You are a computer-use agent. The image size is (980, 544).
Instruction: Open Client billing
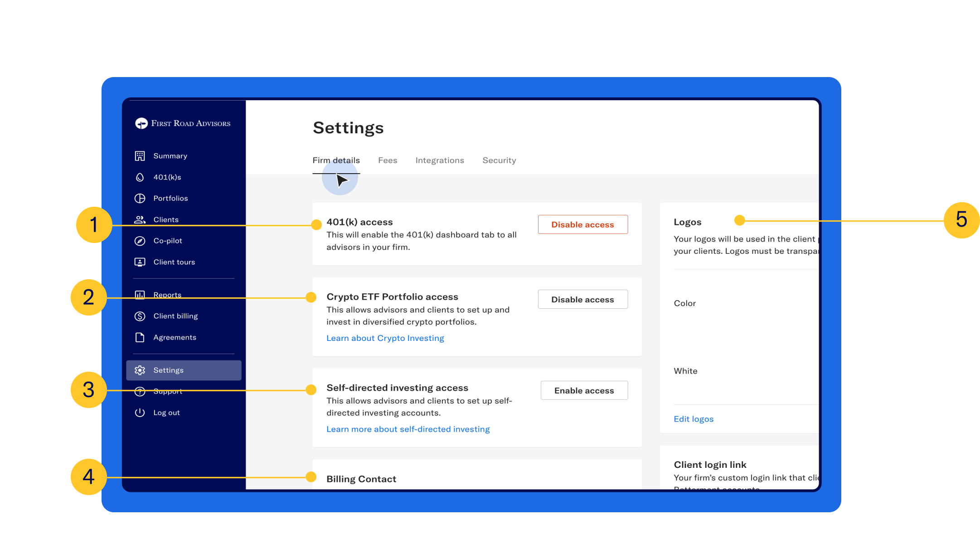pos(175,316)
